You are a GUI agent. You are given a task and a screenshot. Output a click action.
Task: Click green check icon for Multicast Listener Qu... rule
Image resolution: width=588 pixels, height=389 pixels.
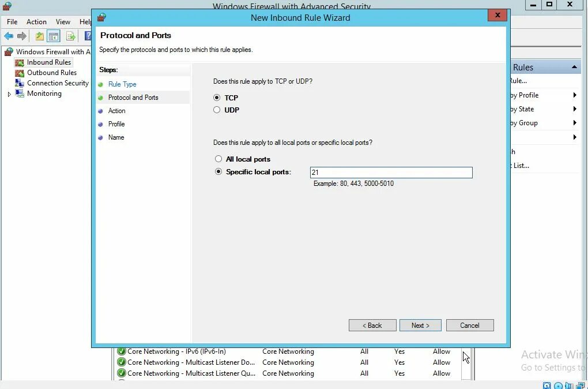[x=121, y=373]
